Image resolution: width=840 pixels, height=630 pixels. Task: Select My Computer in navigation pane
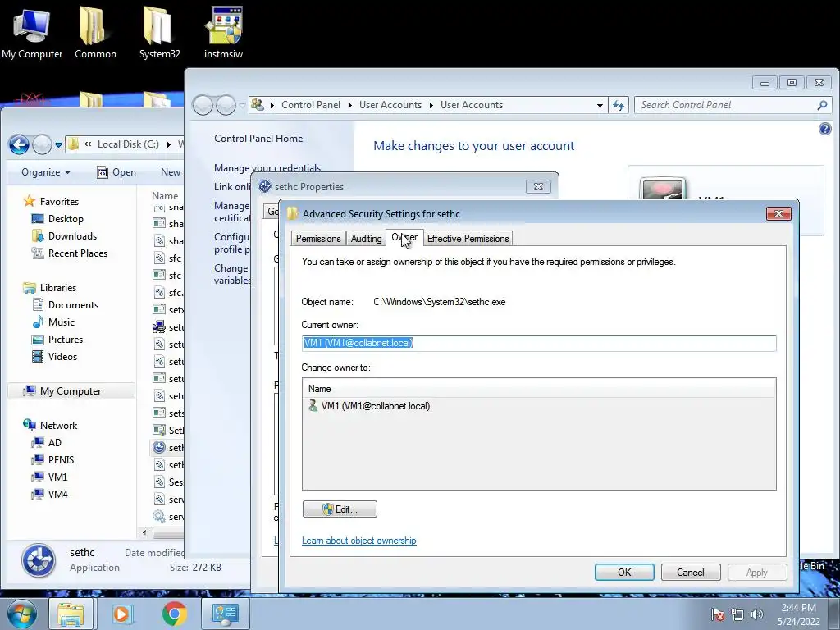tap(71, 391)
